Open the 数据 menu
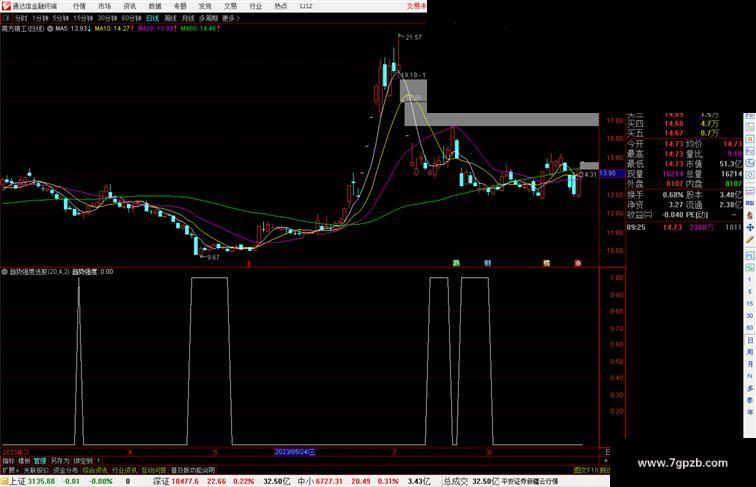This screenshot has width=756, height=487. (155, 6)
